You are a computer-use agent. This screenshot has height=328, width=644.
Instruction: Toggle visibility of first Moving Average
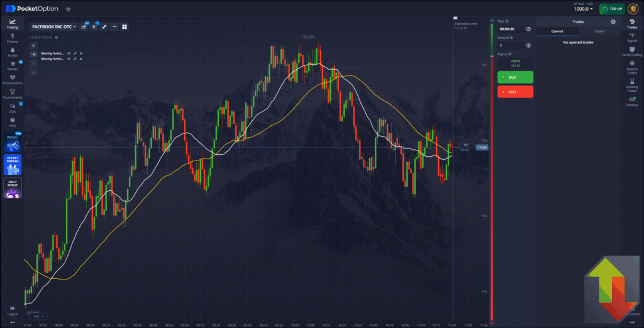click(69, 54)
